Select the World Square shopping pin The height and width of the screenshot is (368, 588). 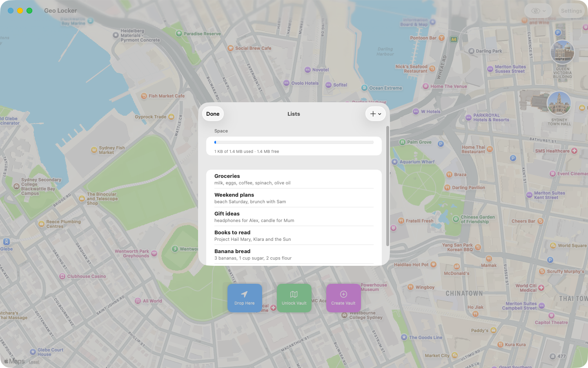click(553, 246)
